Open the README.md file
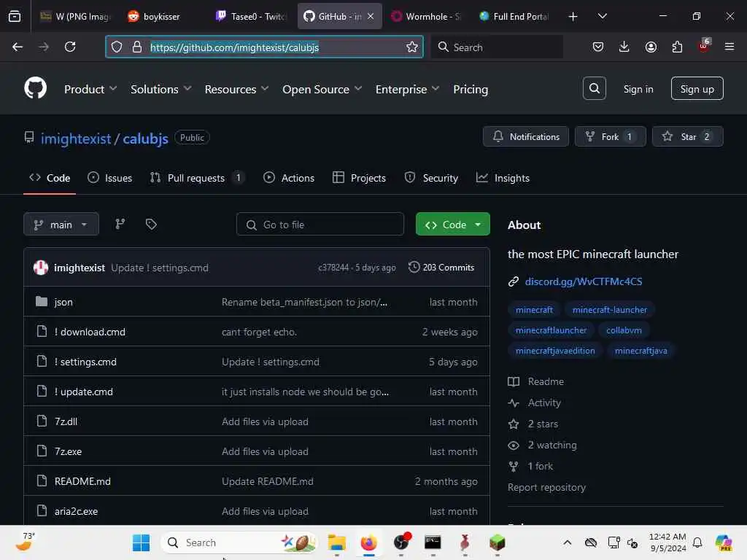747x560 pixels. pyautogui.click(x=82, y=481)
